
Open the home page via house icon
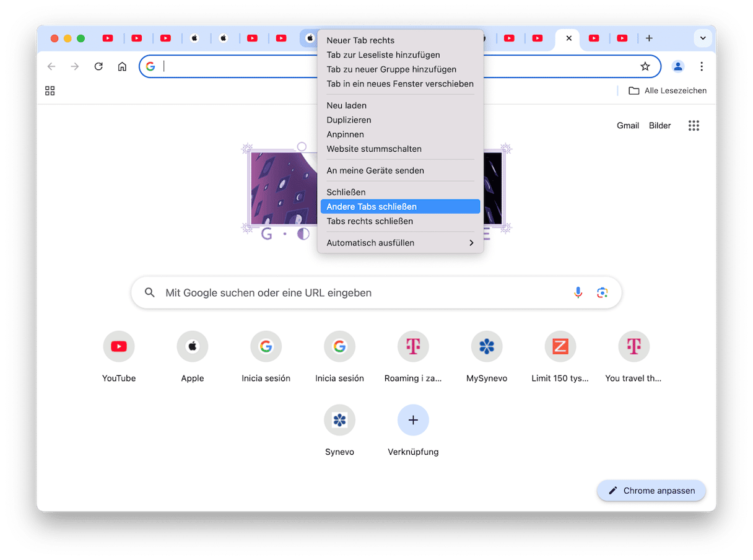click(122, 66)
